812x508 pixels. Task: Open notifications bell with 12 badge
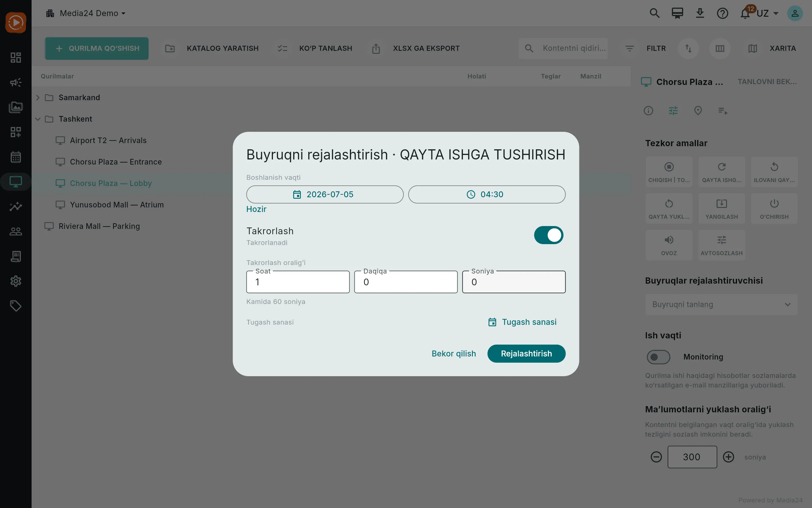click(x=745, y=14)
